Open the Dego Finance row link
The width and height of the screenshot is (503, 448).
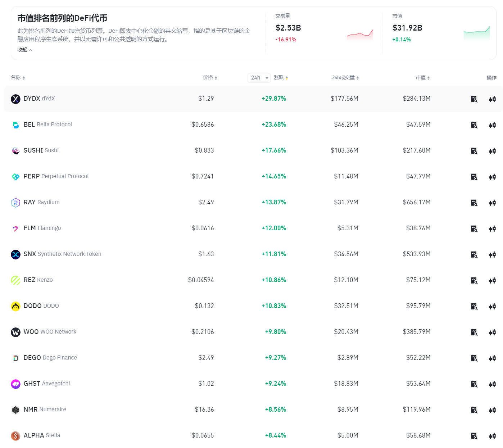[x=50, y=358]
